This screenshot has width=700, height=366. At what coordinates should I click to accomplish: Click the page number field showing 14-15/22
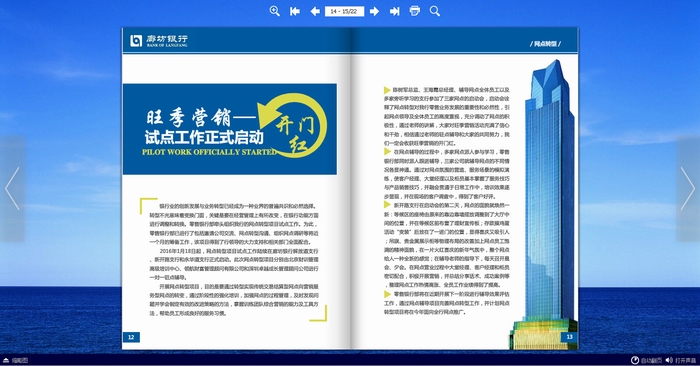(344, 11)
